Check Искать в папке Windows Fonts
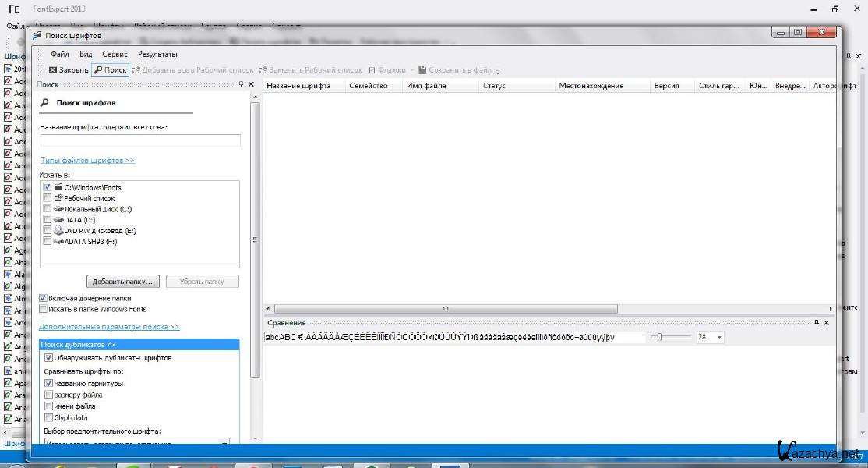 (44, 309)
